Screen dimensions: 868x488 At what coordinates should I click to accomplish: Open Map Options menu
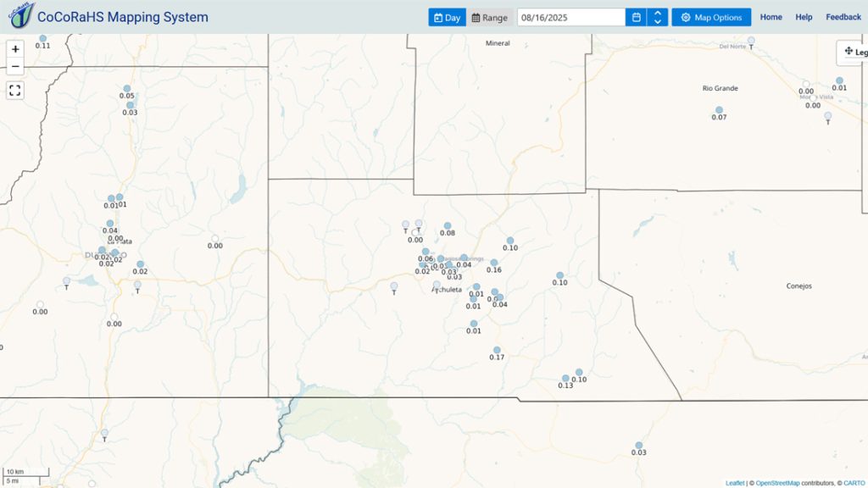pos(711,17)
